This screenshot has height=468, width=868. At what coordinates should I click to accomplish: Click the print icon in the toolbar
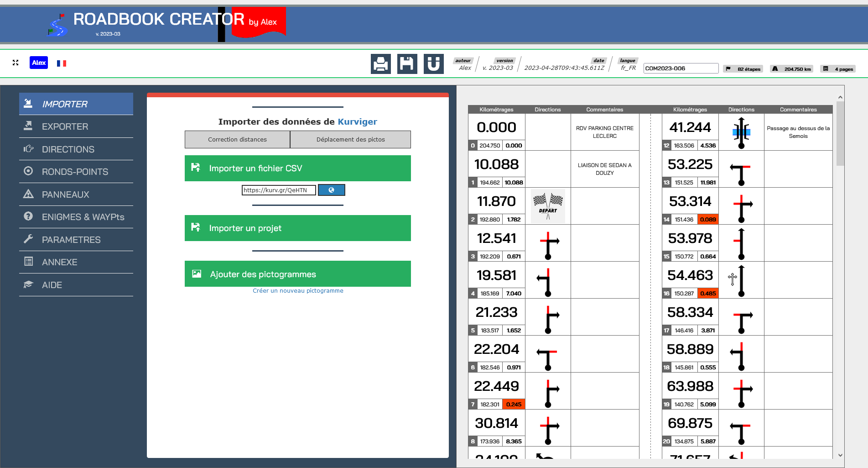(380, 64)
